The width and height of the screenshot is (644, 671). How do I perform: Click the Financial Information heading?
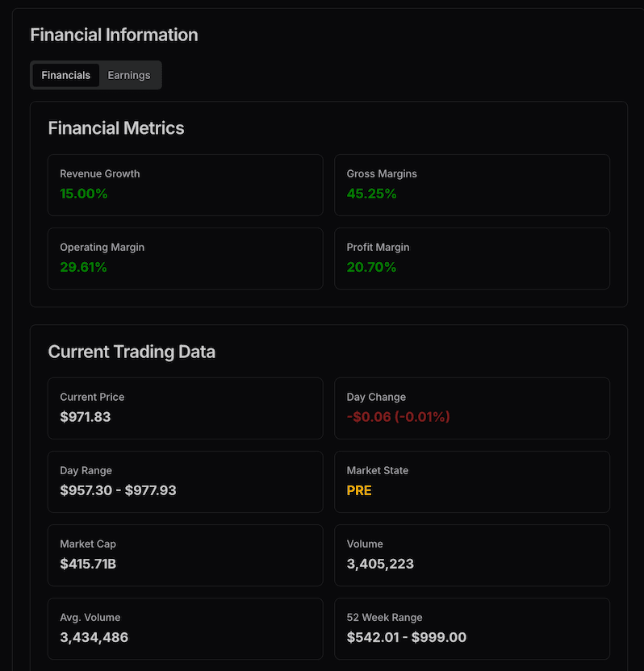pyautogui.click(x=114, y=35)
